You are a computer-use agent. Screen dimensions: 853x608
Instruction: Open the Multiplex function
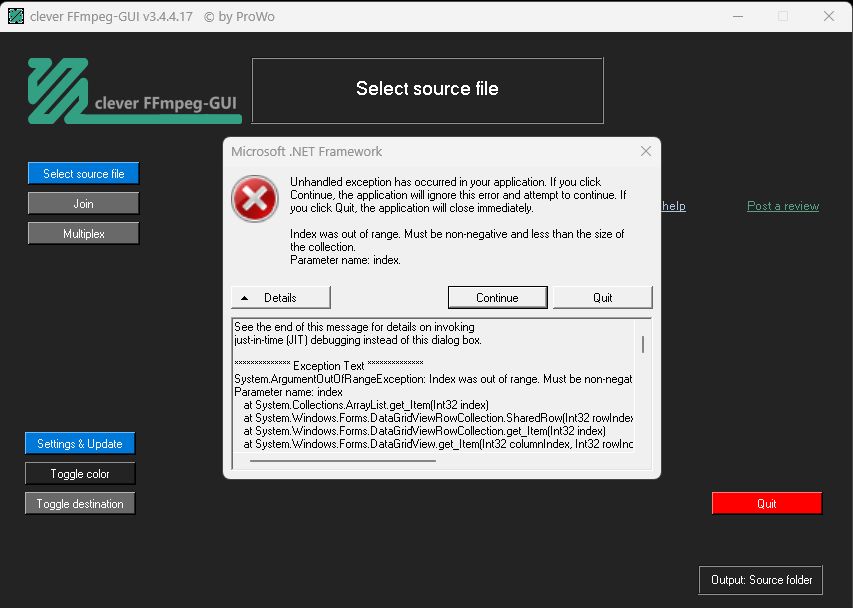[83, 233]
